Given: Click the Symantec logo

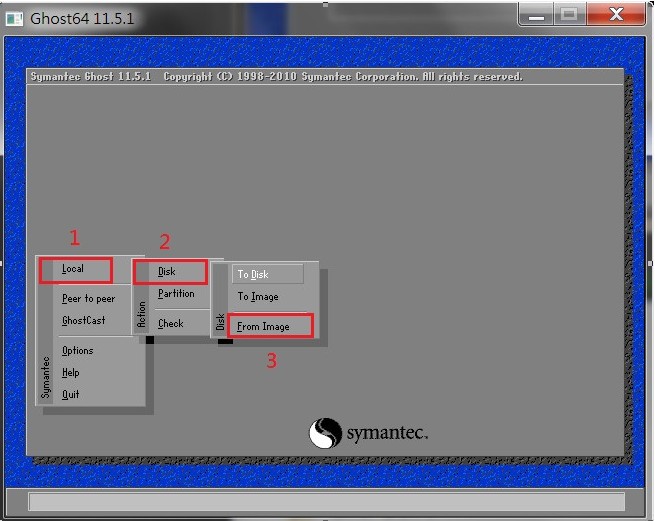Looking at the screenshot, I should pos(368,433).
